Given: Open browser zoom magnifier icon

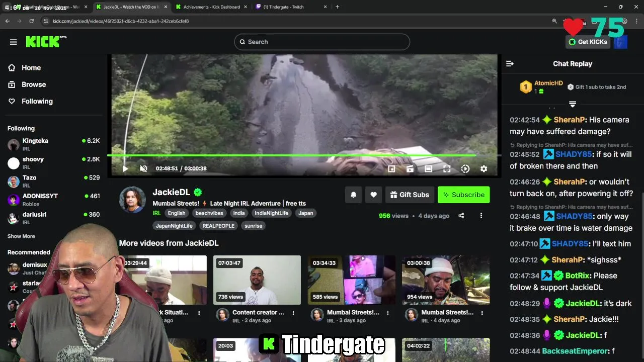Looking at the screenshot, I should pos(554,21).
